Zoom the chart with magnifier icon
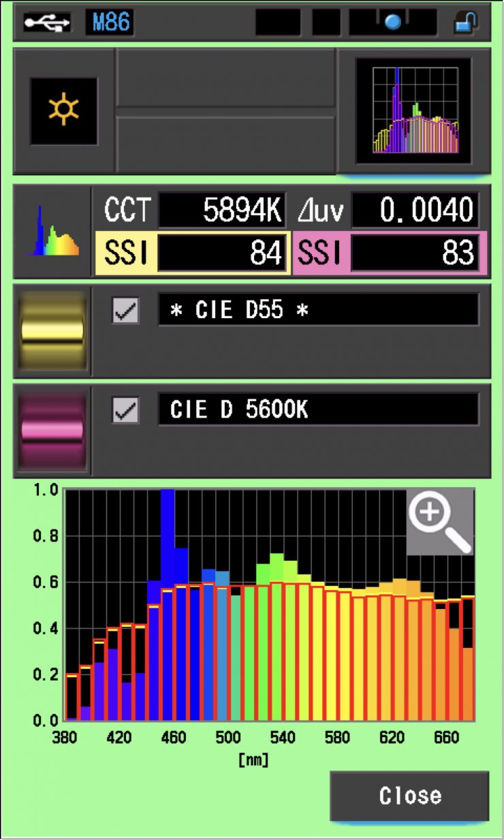The image size is (504, 840). tap(439, 522)
